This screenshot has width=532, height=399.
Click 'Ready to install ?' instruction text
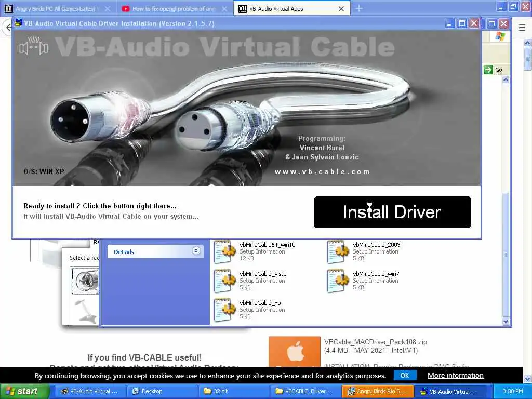point(100,206)
